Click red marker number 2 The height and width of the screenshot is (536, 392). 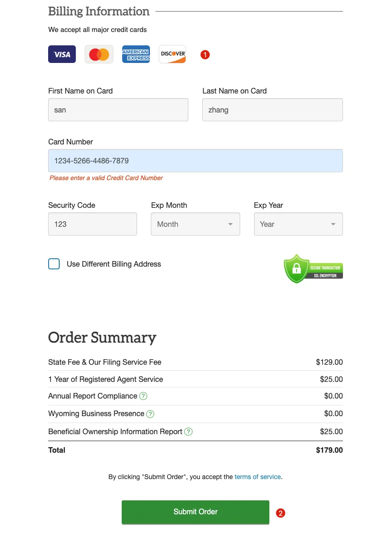[280, 513]
